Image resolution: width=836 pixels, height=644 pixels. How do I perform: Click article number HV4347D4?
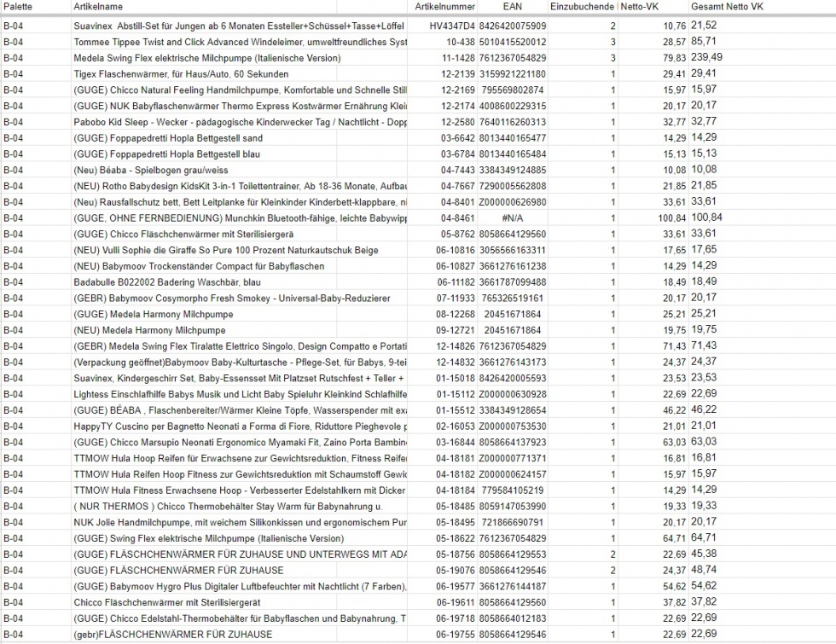point(451,26)
